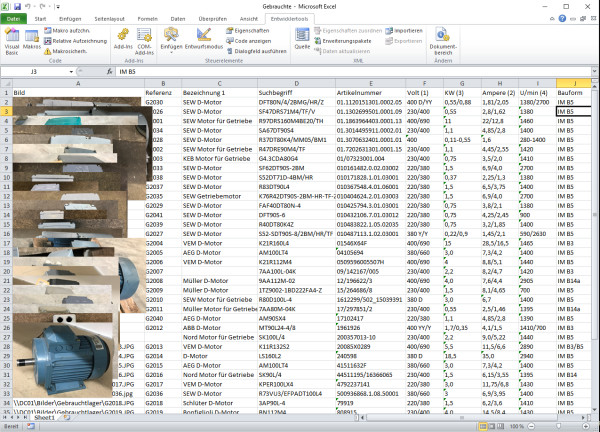
Task: Select cell Schlüter D-Motor
Action: (220, 403)
